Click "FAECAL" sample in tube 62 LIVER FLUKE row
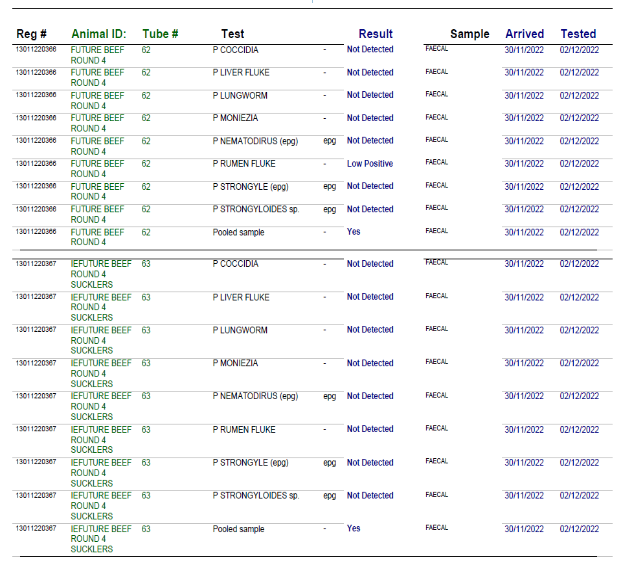 pos(437,72)
